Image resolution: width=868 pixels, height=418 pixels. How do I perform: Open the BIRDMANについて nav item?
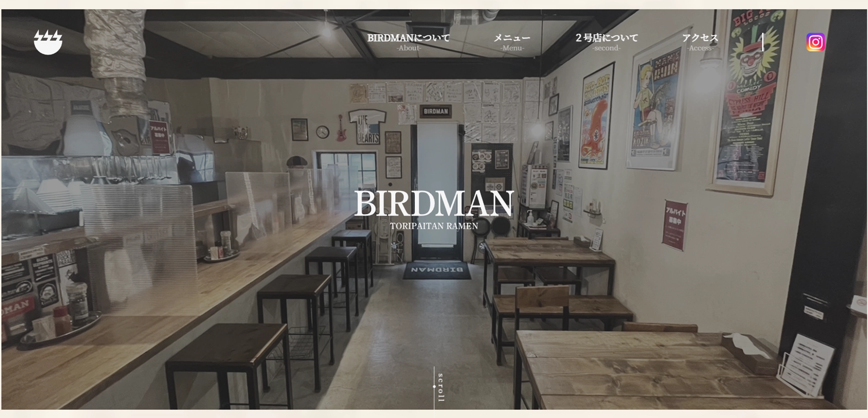point(408,38)
